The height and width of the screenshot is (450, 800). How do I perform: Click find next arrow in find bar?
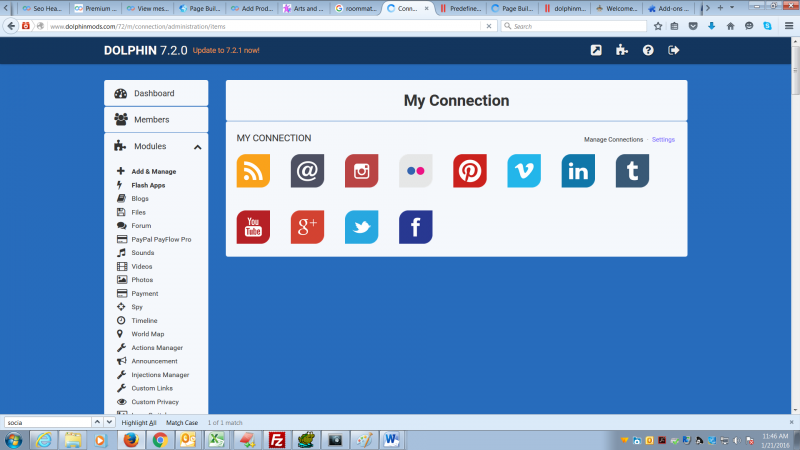pos(109,422)
